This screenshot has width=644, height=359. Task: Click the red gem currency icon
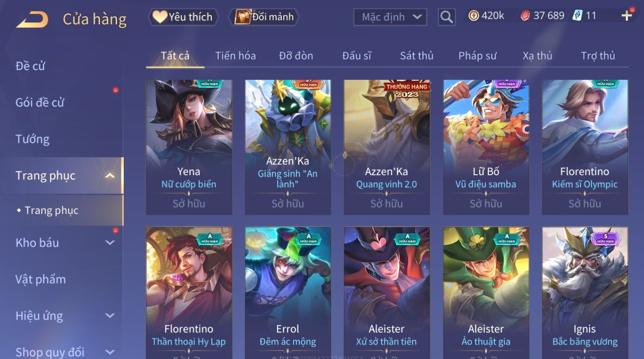pyautogui.click(x=525, y=16)
